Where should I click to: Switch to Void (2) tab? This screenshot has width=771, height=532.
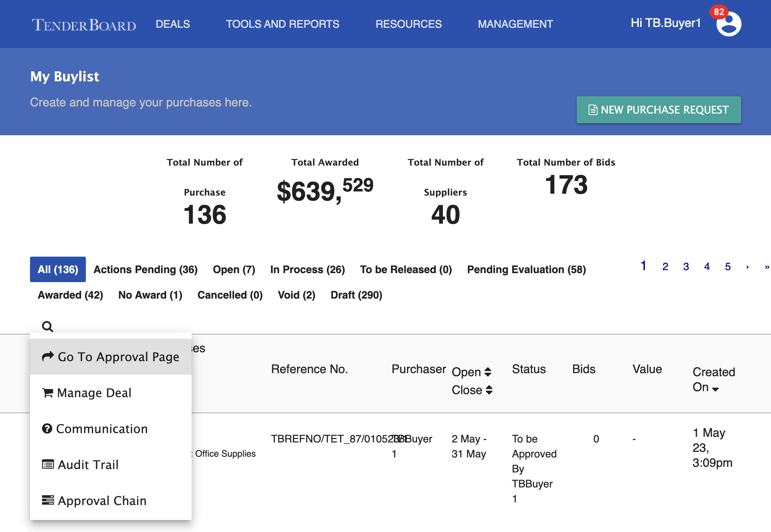(297, 295)
